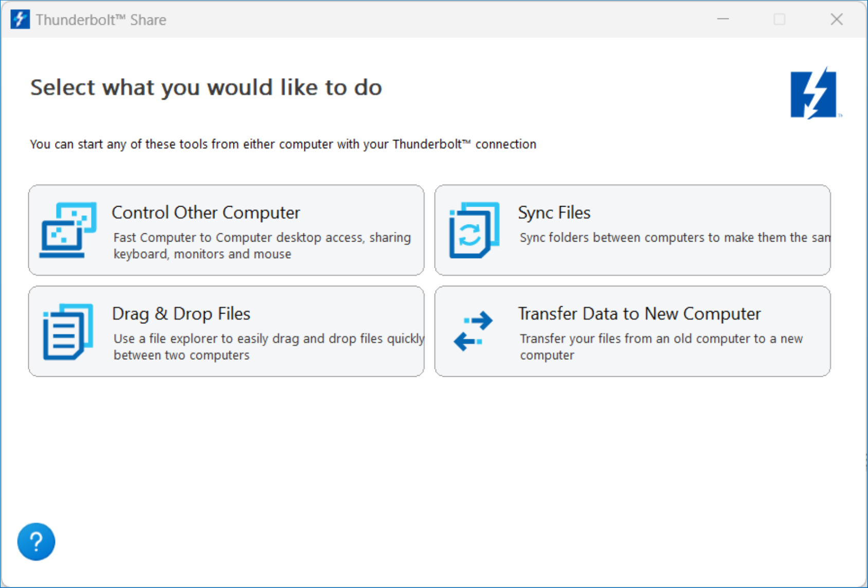Click 'Fast Computer to Computer desktop access' description
Image resolution: width=868 pixels, height=588 pixels.
[x=262, y=246]
